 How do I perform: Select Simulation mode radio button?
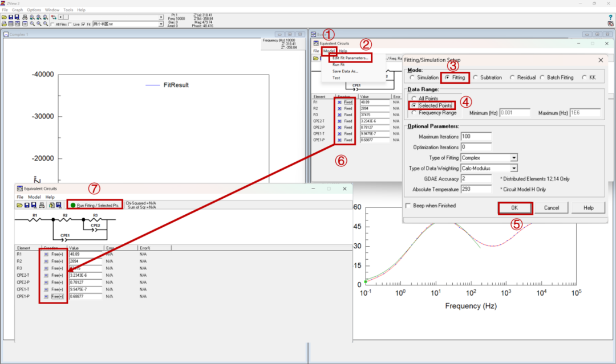[412, 77]
